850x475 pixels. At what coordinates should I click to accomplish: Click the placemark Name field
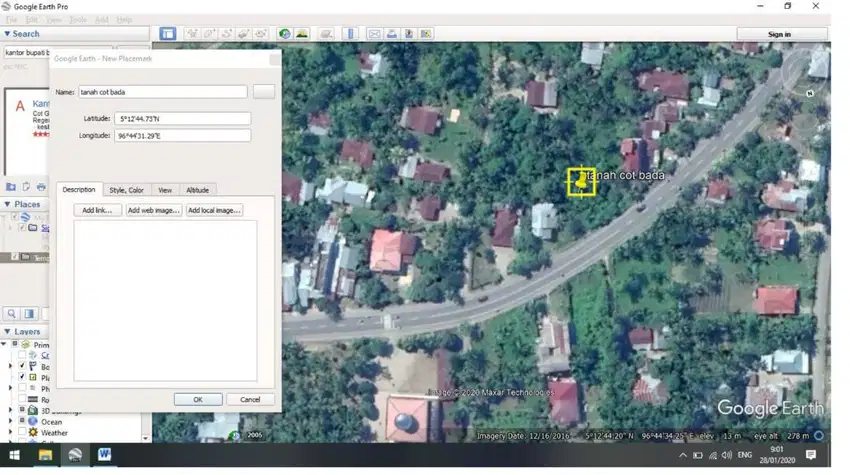tap(163, 92)
